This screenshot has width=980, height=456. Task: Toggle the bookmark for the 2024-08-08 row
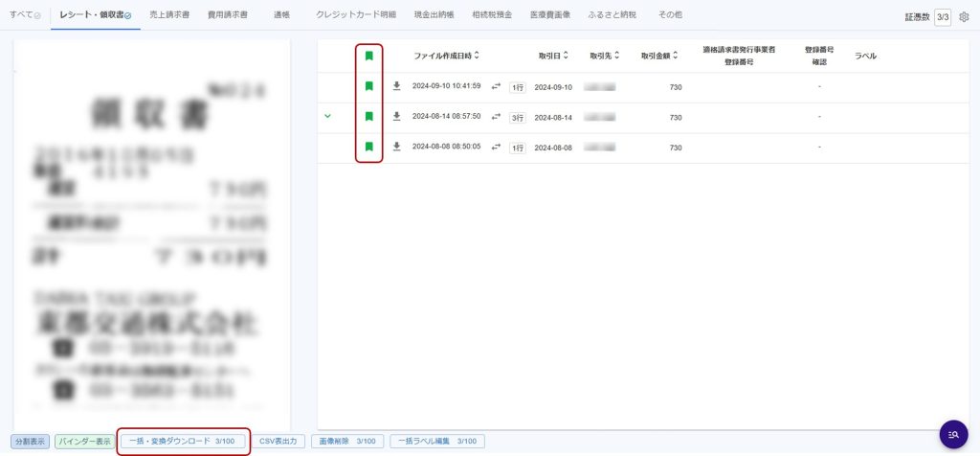click(368, 148)
